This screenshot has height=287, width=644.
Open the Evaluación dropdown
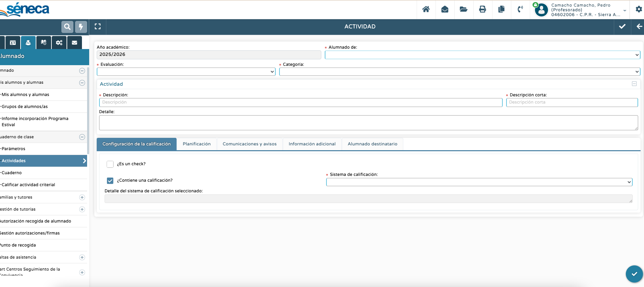[x=186, y=72]
